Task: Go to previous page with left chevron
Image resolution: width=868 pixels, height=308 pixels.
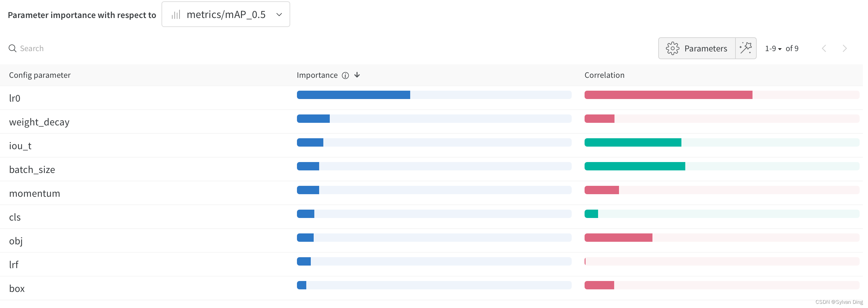Action: click(824, 49)
